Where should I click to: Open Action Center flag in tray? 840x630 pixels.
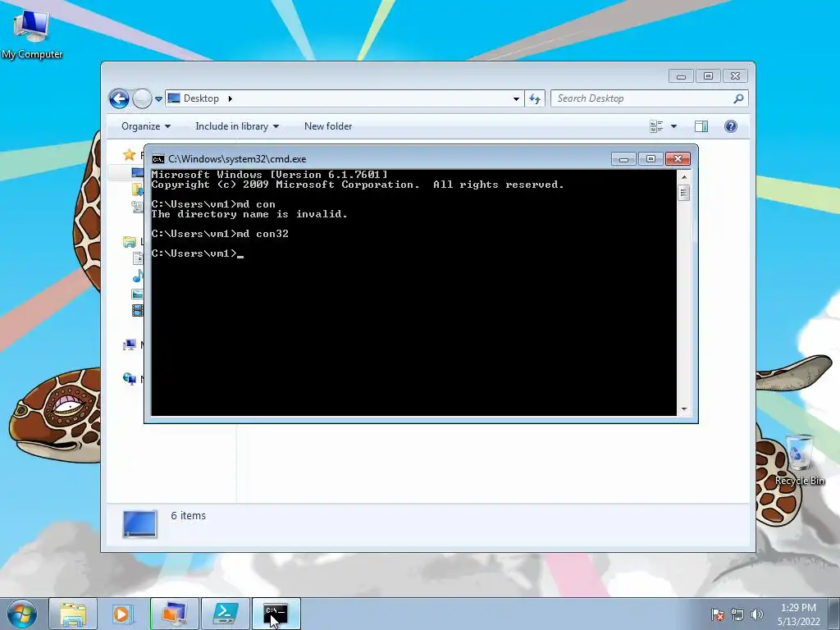point(717,614)
